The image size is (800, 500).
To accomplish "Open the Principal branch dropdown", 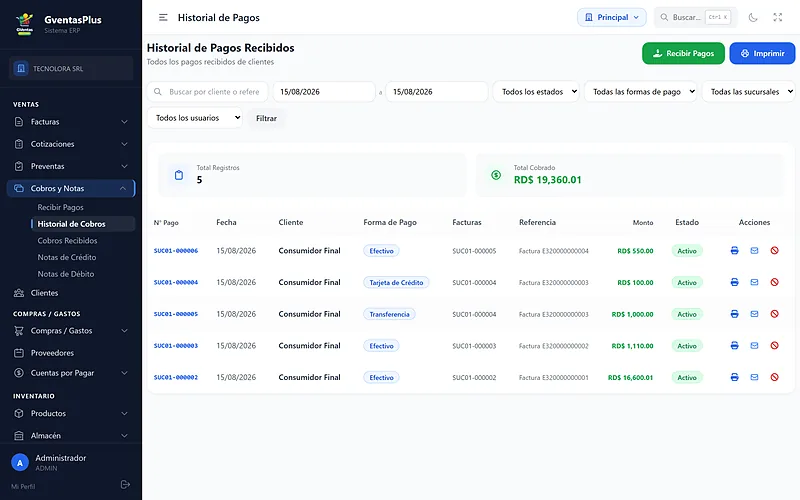I will pyautogui.click(x=612, y=17).
